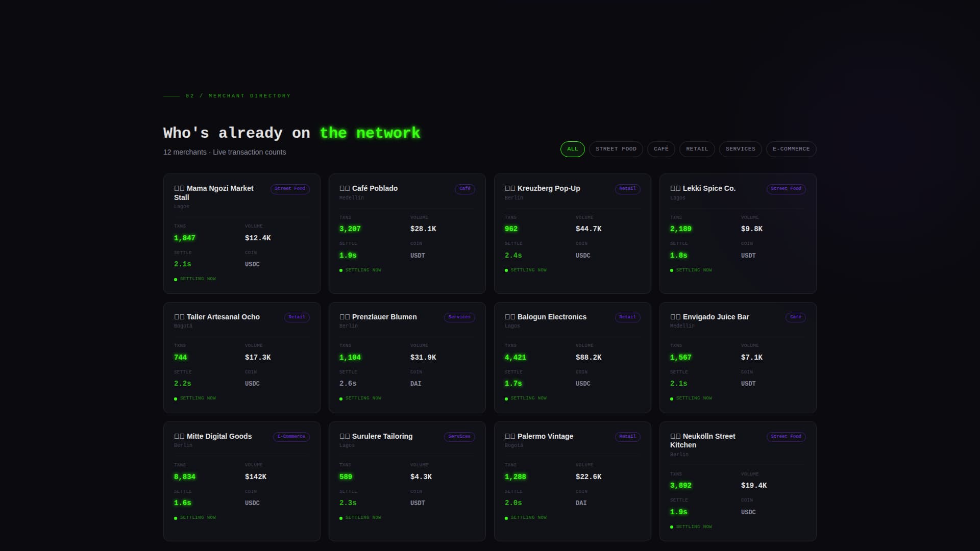Click the $31.9K volume value
Viewport: 980px width, 551px height.
[423, 358]
